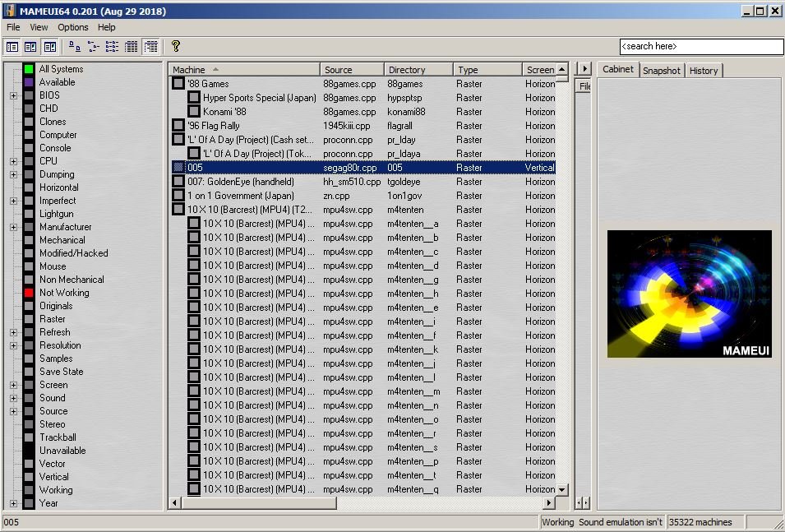785x532 pixels.
Task: Expand the Year folder
Action: [13, 503]
